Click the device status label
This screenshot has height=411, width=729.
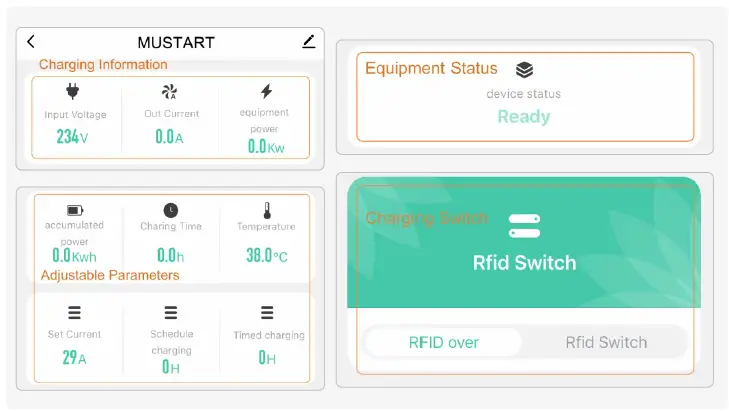524,94
